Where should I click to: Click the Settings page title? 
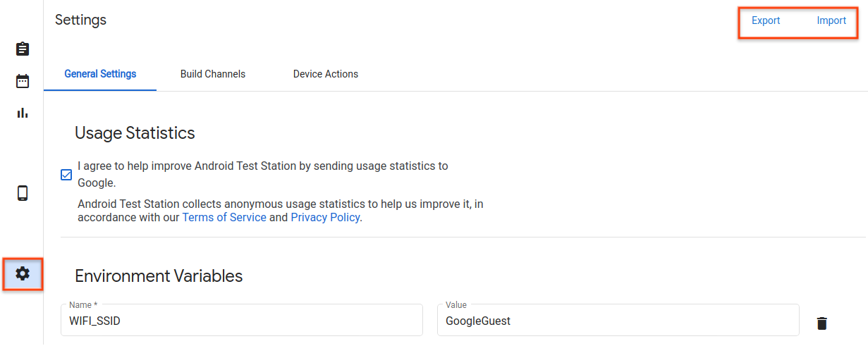(80, 20)
